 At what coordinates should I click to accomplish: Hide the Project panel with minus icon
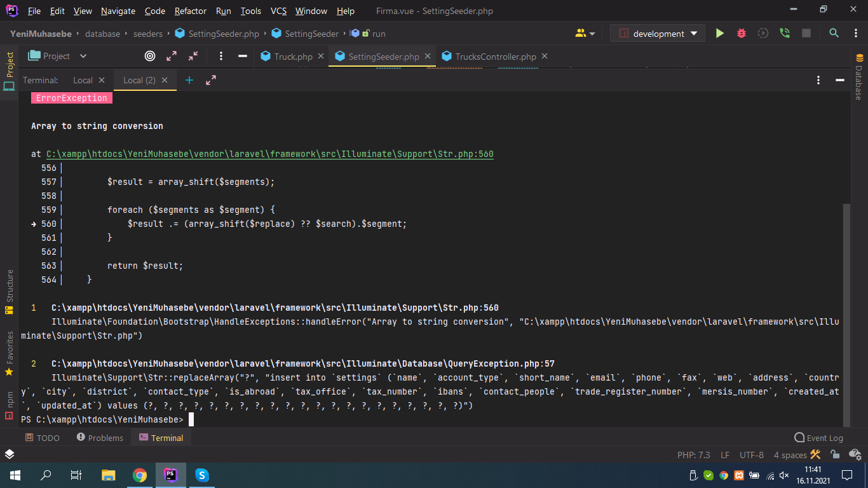pos(242,56)
